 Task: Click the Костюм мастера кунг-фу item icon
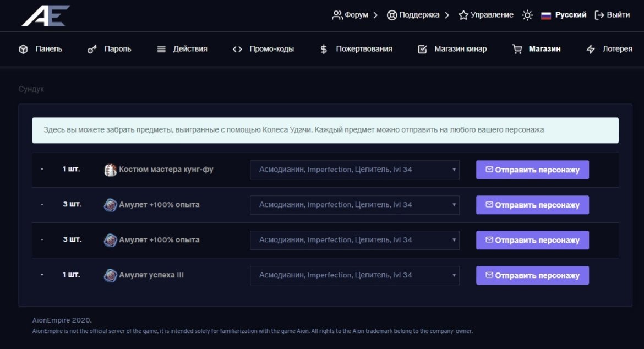pos(110,170)
